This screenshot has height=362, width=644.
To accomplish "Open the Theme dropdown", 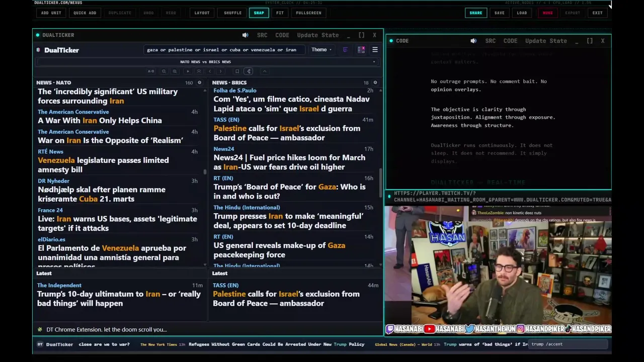I will click(x=321, y=50).
